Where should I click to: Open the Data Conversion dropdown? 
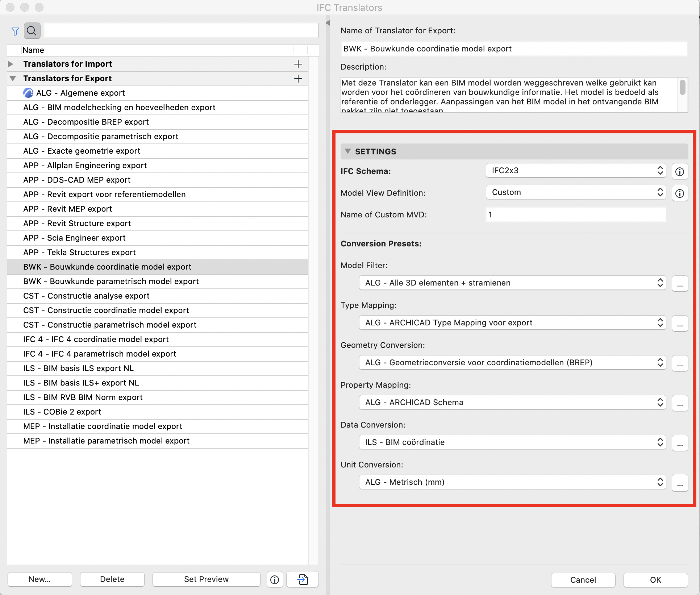tap(512, 442)
